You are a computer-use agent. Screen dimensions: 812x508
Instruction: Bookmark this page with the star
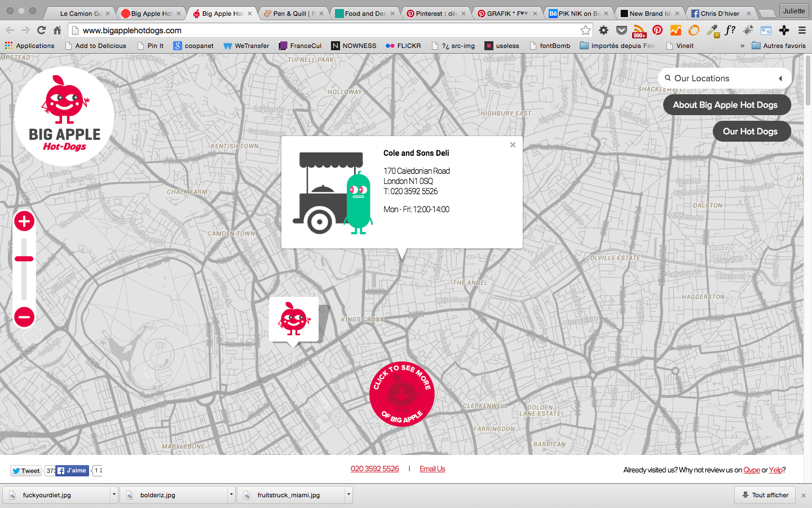585,30
